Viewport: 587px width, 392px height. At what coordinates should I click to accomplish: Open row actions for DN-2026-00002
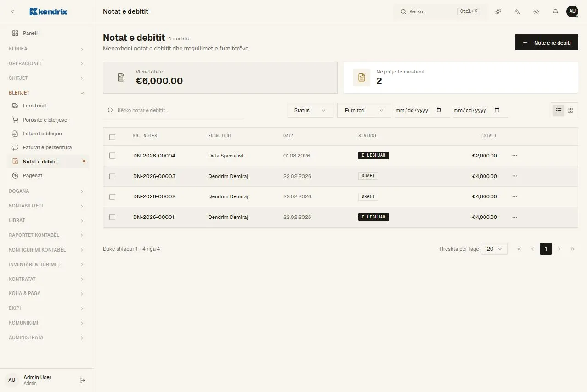(x=514, y=196)
